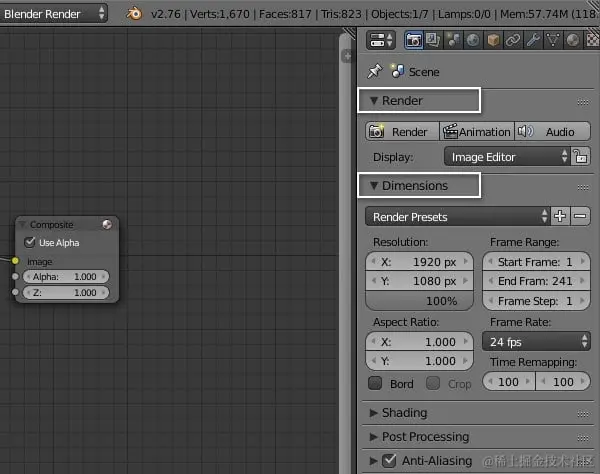Image resolution: width=600 pixels, height=474 pixels.
Task: Click the Aspect Ratio X 1.000 field
Action: click(x=419, y=341)
